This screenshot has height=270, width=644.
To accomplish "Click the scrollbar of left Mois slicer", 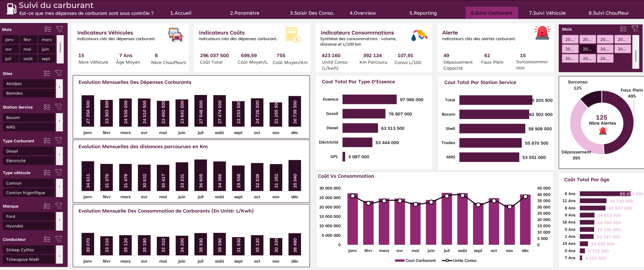I will pyautogui.click(x=60, y=49).
